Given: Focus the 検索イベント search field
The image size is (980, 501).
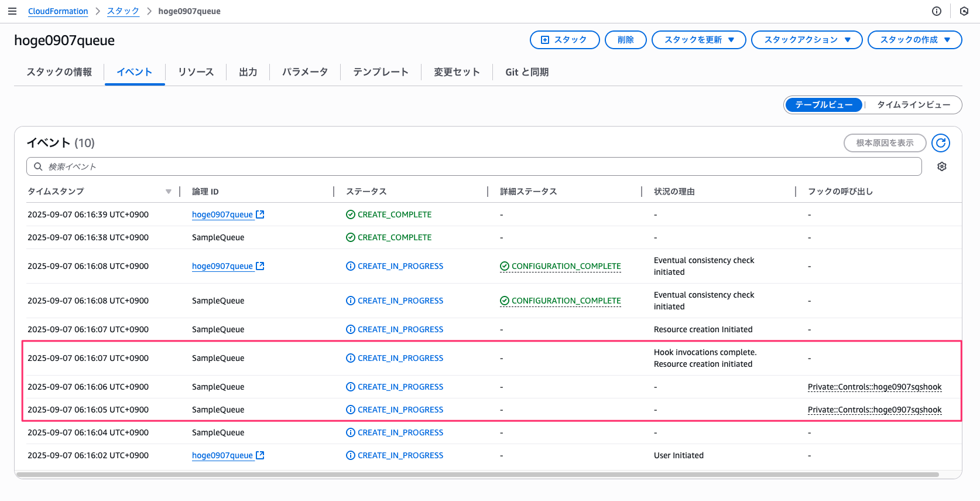Looking at the screenshot, I should [x=474, y=166].
